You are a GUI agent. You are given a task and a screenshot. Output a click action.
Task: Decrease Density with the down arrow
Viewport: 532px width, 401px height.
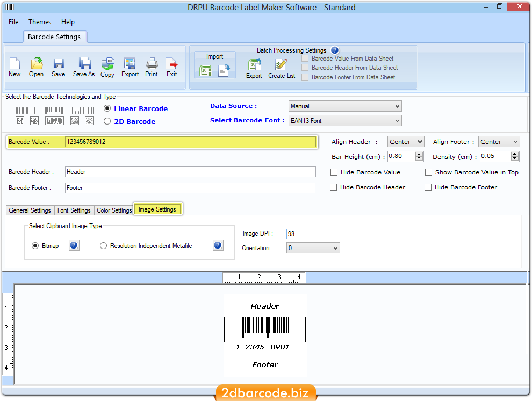click(515, 158)
